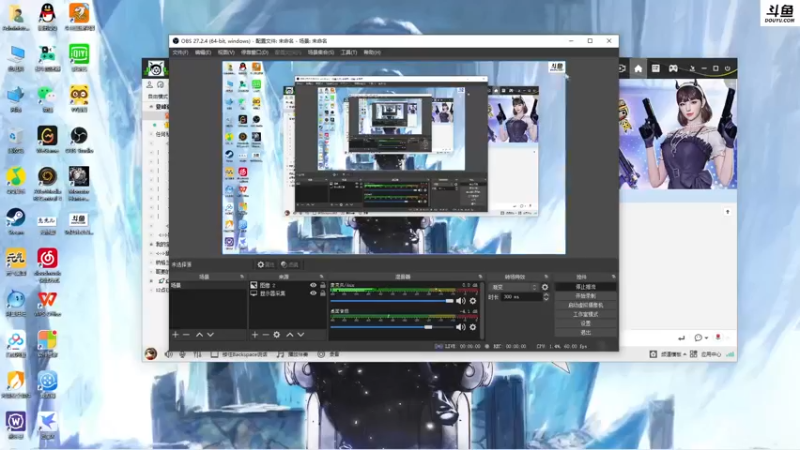Pop out the audio mixer dock panel
This screenshot has width=800, height=450.
pos(480,277)
